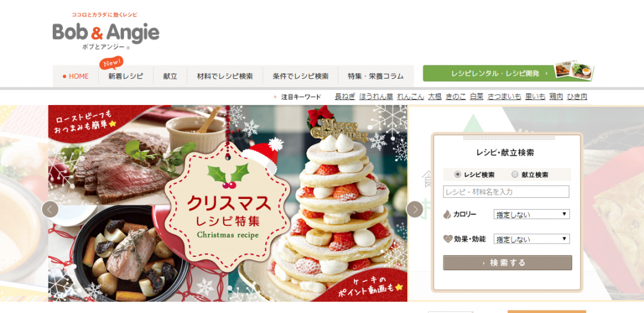Open the ほうれん草 keyword link
644x313 pixels.
tap(376, 97)
